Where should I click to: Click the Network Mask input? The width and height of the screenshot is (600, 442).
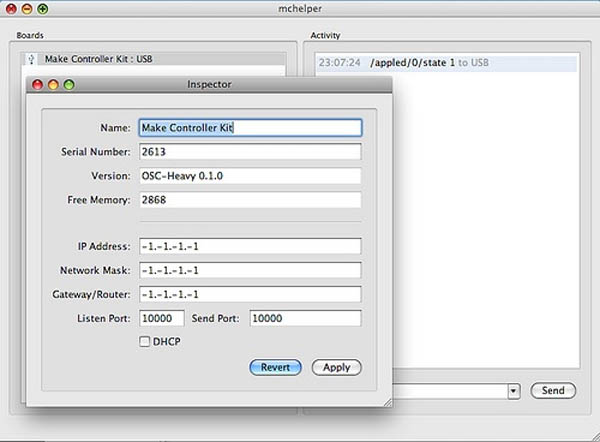tap(249, 270)
